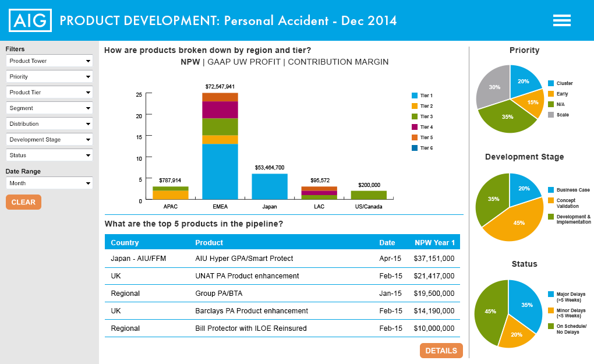Click the $72,547,941 EMEA total label
The height and width of the screenshot is (364, 594).
[220, 87]
